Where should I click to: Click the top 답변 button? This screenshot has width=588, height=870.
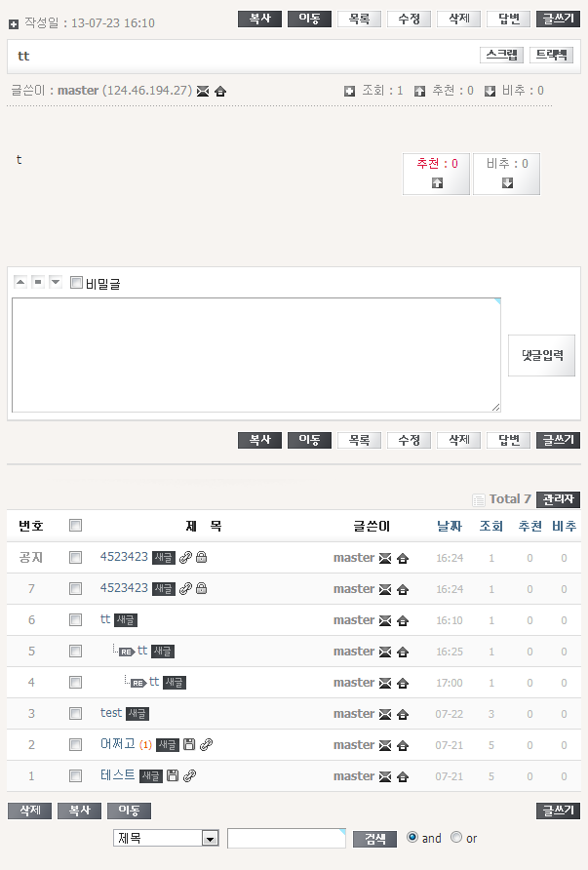point(509,19)
